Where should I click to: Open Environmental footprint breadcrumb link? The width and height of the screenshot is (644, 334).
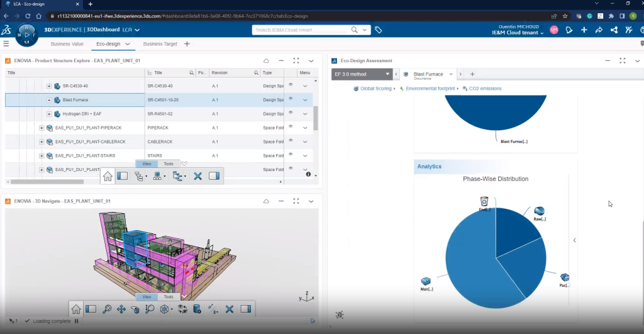tap(430, 88)
